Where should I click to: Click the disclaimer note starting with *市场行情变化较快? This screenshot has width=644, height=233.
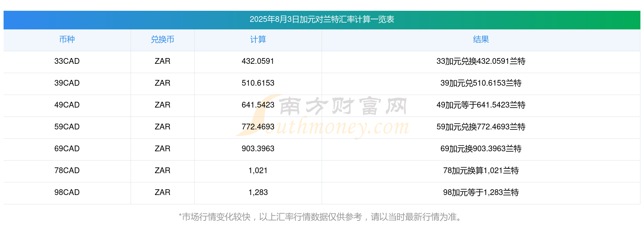tap(321, 217)
